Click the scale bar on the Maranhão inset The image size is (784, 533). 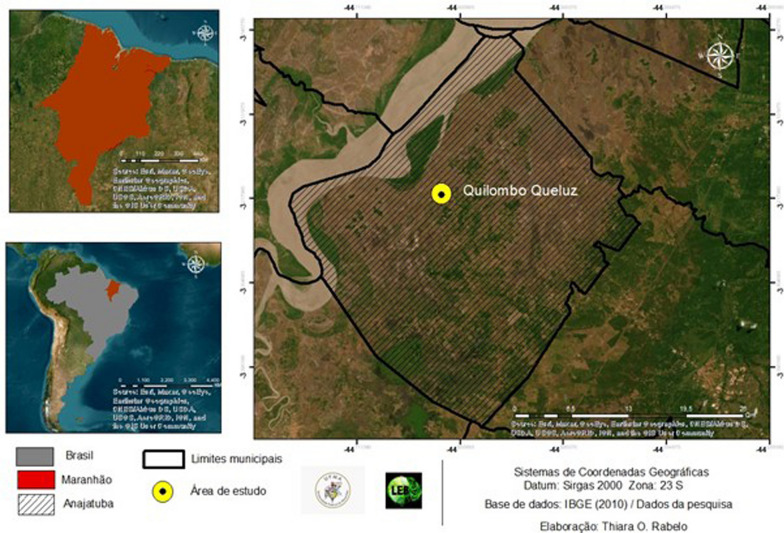coord(161,158)
